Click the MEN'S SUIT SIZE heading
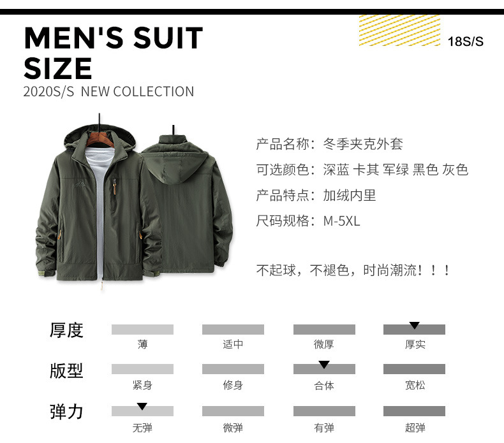Viewport: 504px width, 443px height. [113, 53]
